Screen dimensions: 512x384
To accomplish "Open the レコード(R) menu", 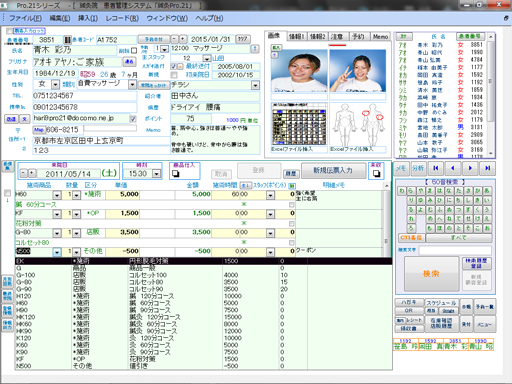I will click(122, 18).
